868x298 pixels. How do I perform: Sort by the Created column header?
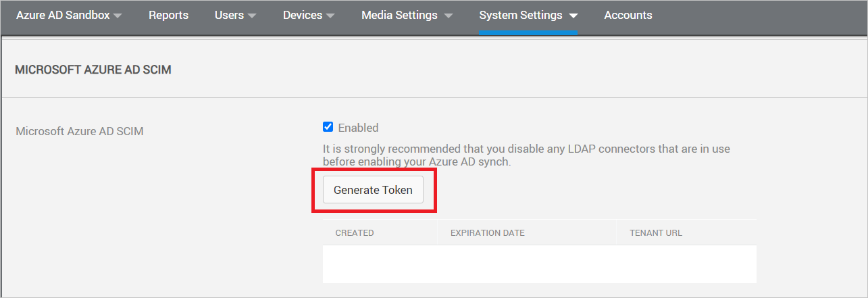(x=355, y=233)
